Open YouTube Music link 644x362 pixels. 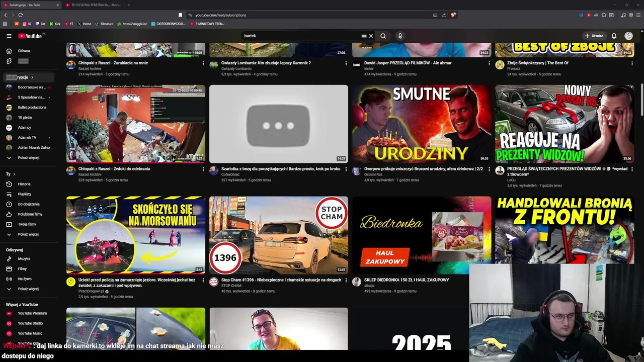pos(29,333)
